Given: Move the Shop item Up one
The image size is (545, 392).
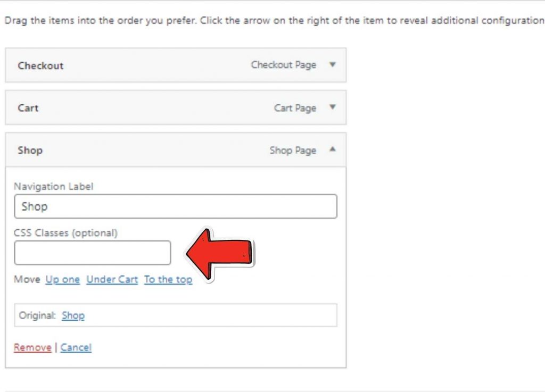Looking at the screenshot, I should pos(62,279).
